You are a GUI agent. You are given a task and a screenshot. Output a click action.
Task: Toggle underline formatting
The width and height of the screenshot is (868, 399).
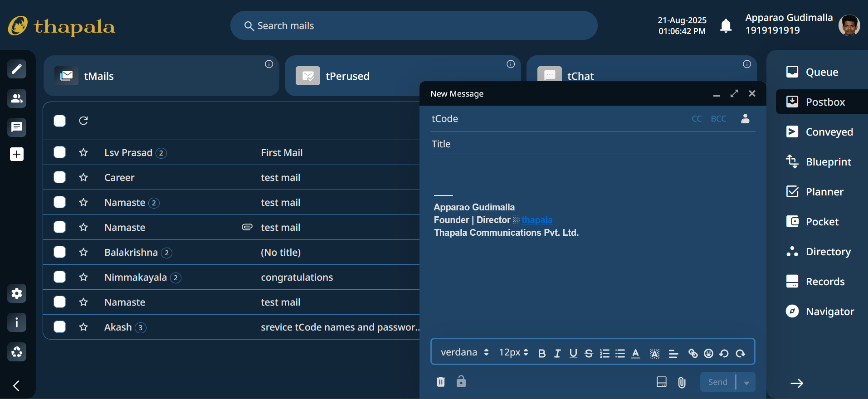tap(573, 354)
